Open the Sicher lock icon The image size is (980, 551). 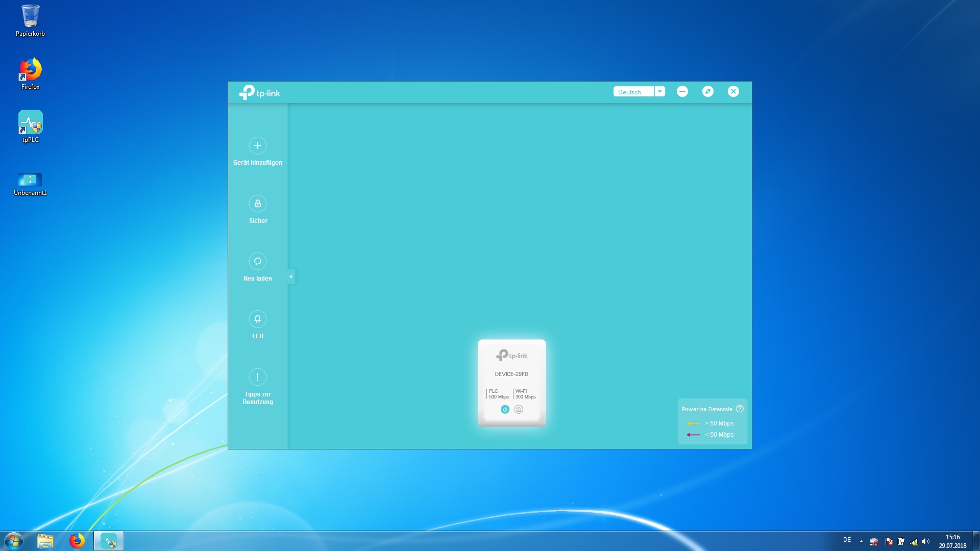coord(257,204)
